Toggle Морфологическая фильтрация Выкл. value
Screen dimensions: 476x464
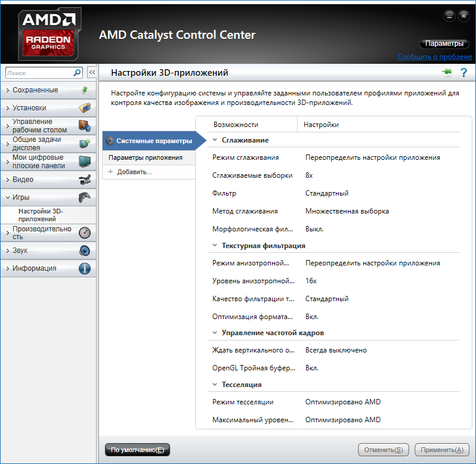tap(314, 229)
